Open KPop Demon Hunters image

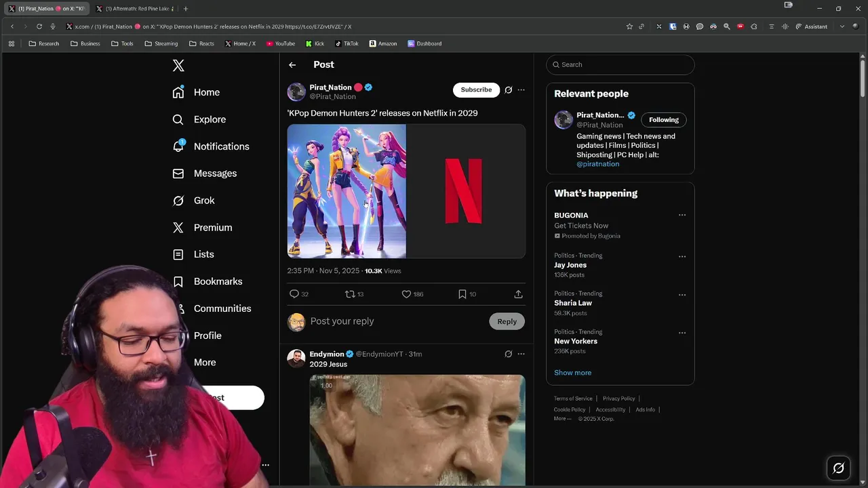pyautogui.click(x=347, y=191)
